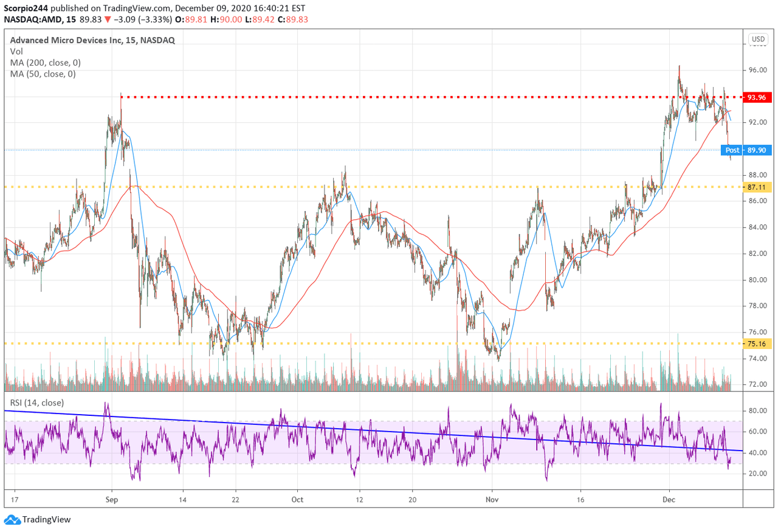Select the 'Vol' indicator label

[16, 52]
